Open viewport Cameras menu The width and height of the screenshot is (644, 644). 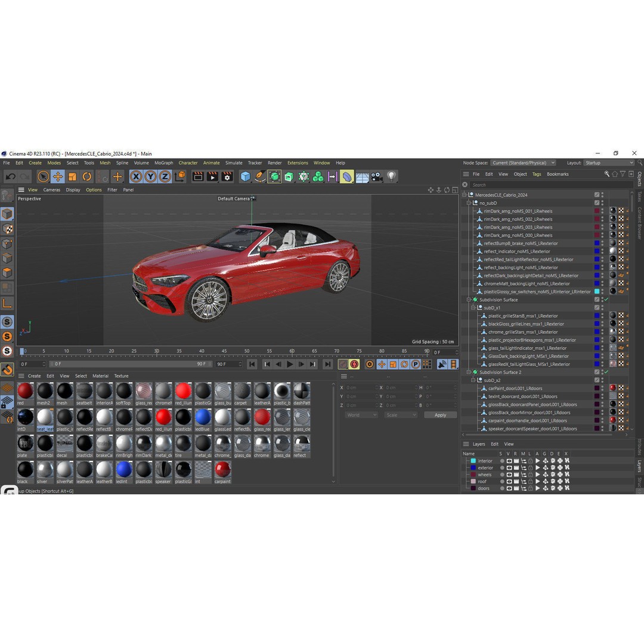click(x=52, y=190)
